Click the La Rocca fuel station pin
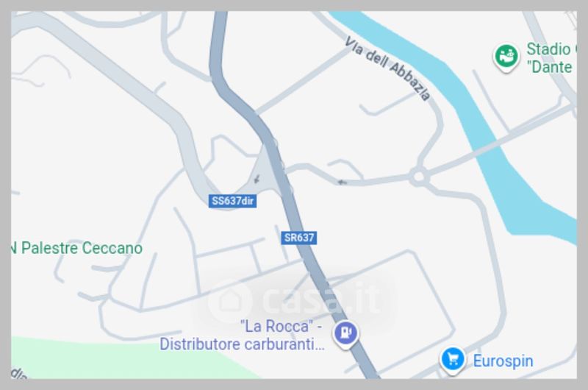This screenshot has height=390, width=588. click(345, 334)
